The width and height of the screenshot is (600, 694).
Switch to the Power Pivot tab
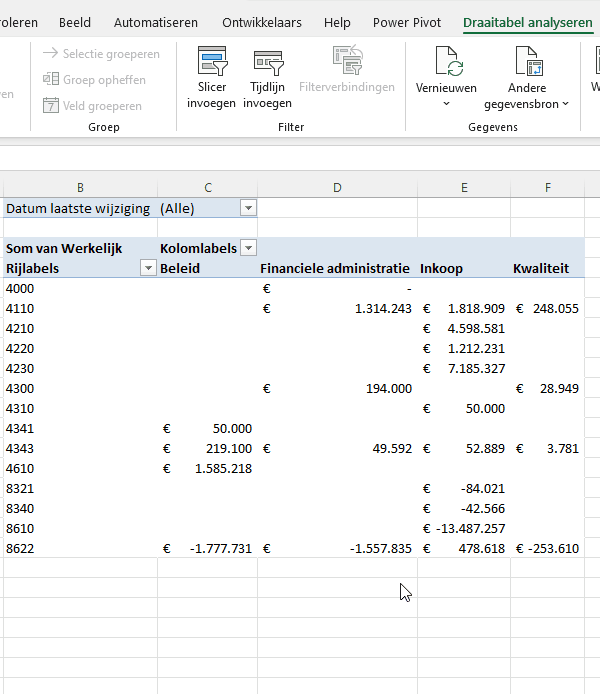click(x=407, y=22)
